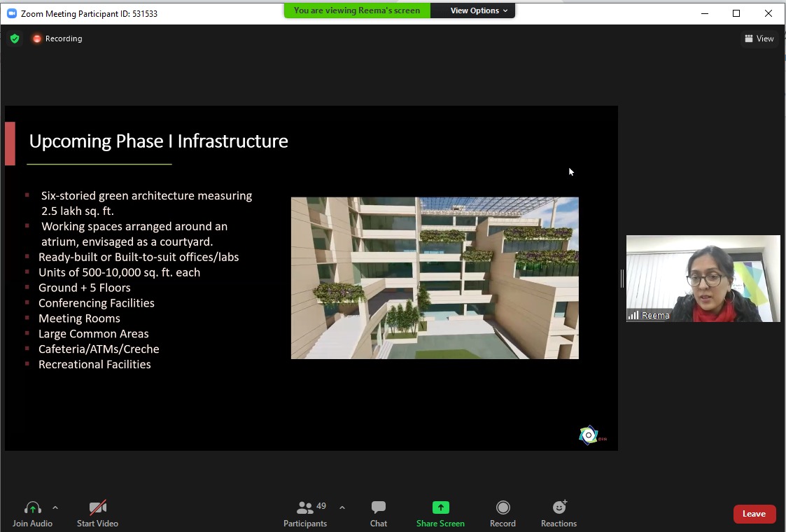
Task: Maximize the Zoom meeting window
Action: pos(736,13)
